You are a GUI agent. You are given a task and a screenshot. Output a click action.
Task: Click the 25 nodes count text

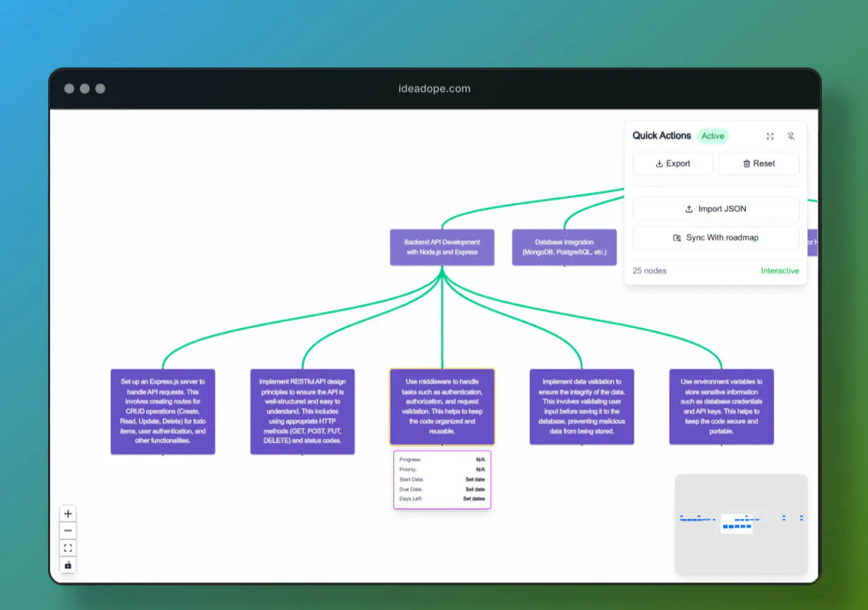pyautogui.click(x=650, y=271)
